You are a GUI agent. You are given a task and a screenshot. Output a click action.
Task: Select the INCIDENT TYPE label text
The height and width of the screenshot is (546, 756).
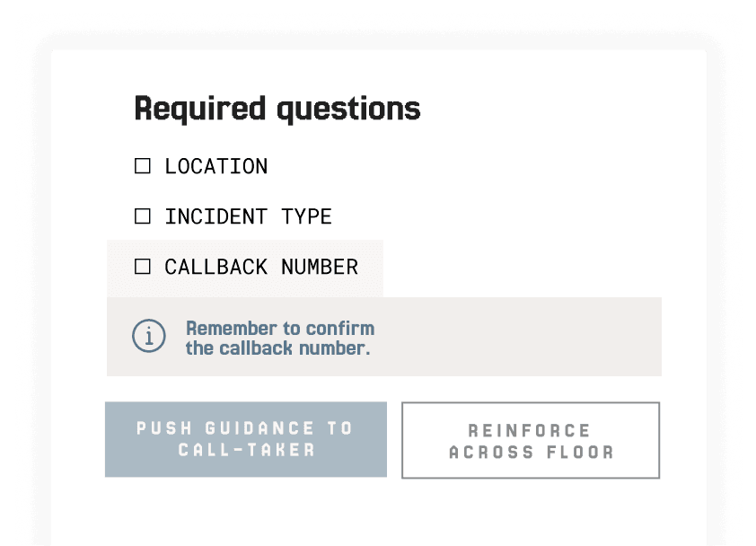(x=249, y=216)
